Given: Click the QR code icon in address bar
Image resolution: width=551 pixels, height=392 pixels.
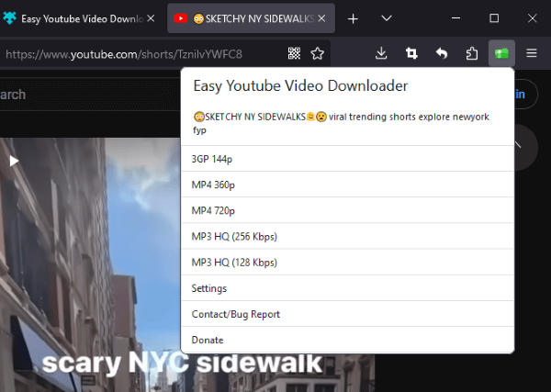Looking at the screenshot, I should click(294, 53).
